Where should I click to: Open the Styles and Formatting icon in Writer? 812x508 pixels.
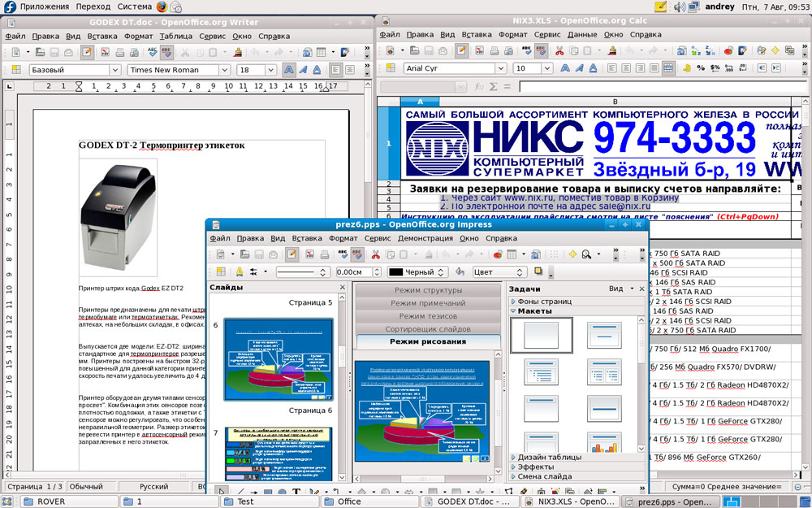(16, 69)
